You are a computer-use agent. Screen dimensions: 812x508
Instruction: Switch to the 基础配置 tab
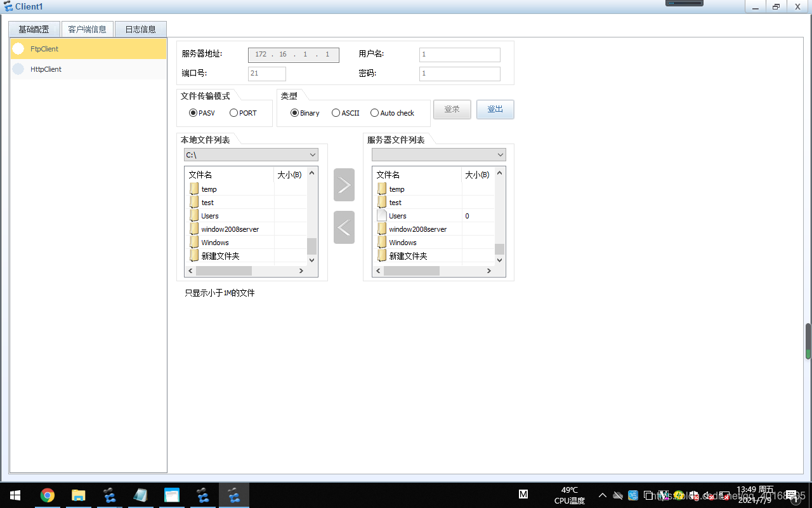pyautogui.click(x=34, y=29)
